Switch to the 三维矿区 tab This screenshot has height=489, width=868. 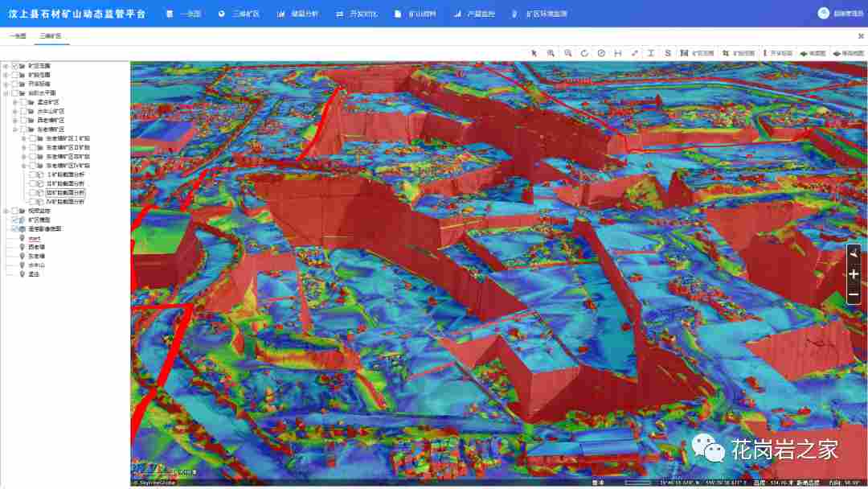click(x=50, y=36)
